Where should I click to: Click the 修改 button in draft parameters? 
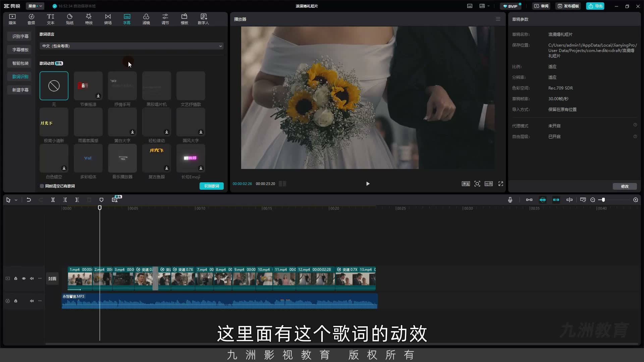pos(625,186)
